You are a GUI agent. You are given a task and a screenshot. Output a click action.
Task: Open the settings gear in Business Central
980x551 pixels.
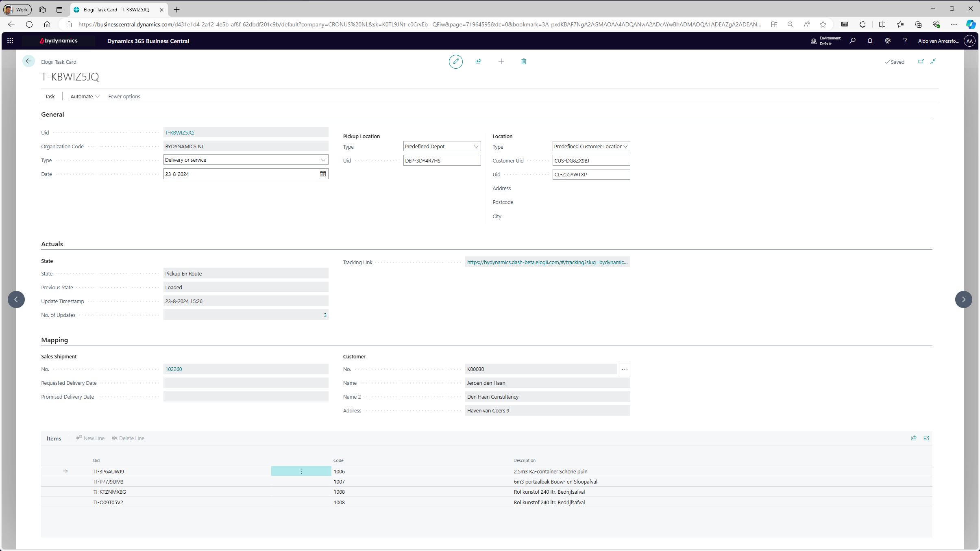point(888,41)
